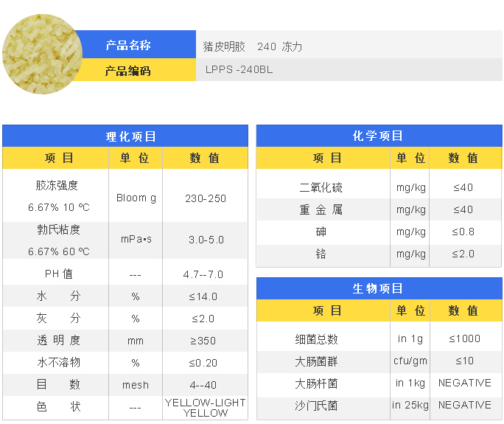Screen dimensions: 504x424
Task: Click the NEGATIVE value for 沙门氏菌
Action: (x=464, y=406)
